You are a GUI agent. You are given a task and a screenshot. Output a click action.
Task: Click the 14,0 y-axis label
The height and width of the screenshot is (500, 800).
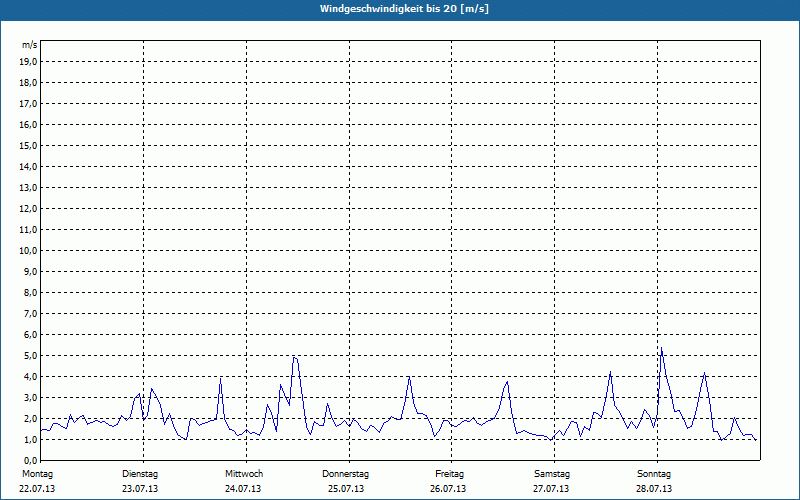pyautogui.click(x=27, y=166)
